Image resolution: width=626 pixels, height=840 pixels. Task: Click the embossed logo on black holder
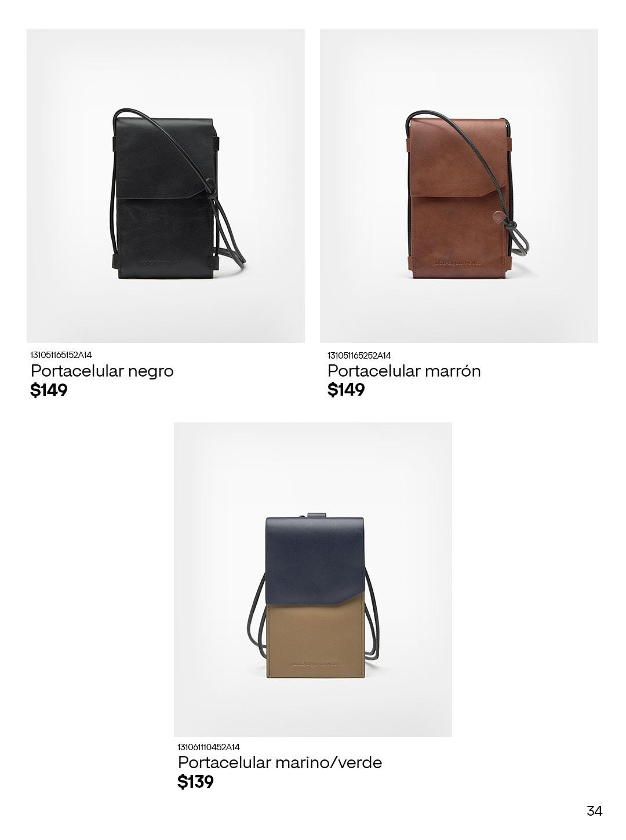click(x=164, y=264)
